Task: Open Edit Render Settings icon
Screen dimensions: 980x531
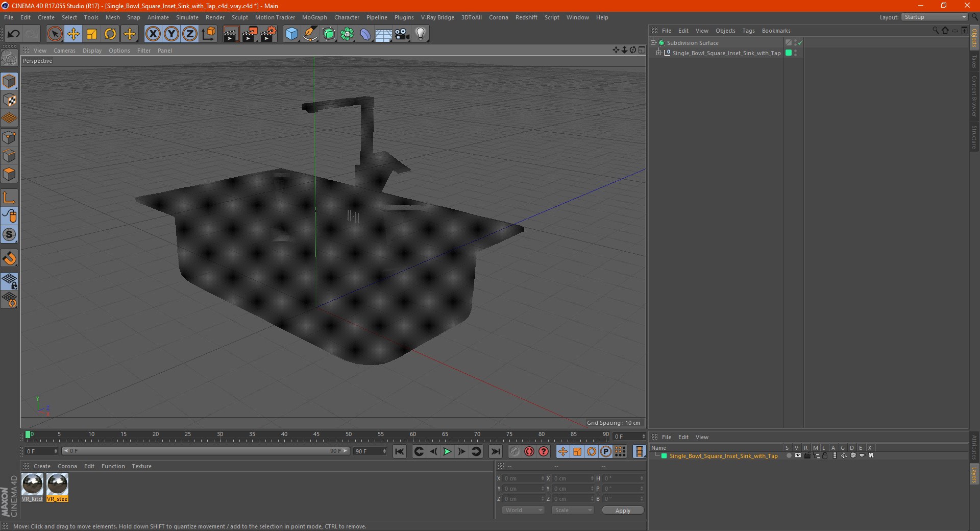Action: click(268, 34)
